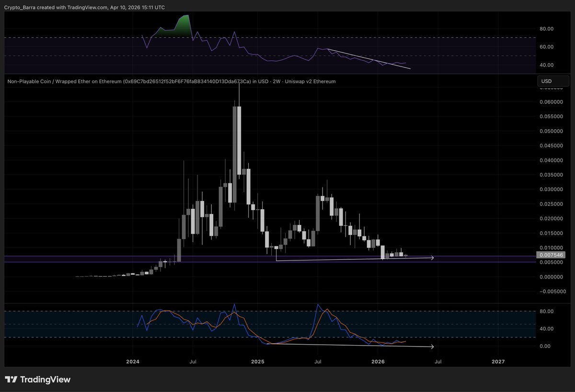Click the 2026 label on time axis
The width and height of the screenshot is (575, 392).
point(378,361)
